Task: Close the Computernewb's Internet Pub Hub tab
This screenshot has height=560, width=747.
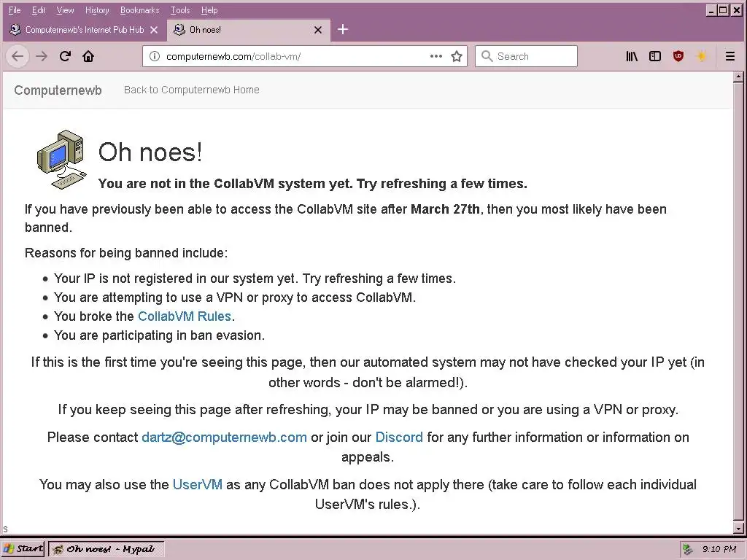Action: click(x=154, y=30)
